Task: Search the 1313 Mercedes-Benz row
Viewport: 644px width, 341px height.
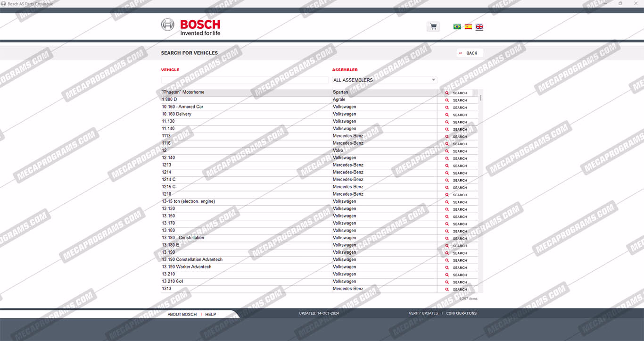Action: (456, 290)
